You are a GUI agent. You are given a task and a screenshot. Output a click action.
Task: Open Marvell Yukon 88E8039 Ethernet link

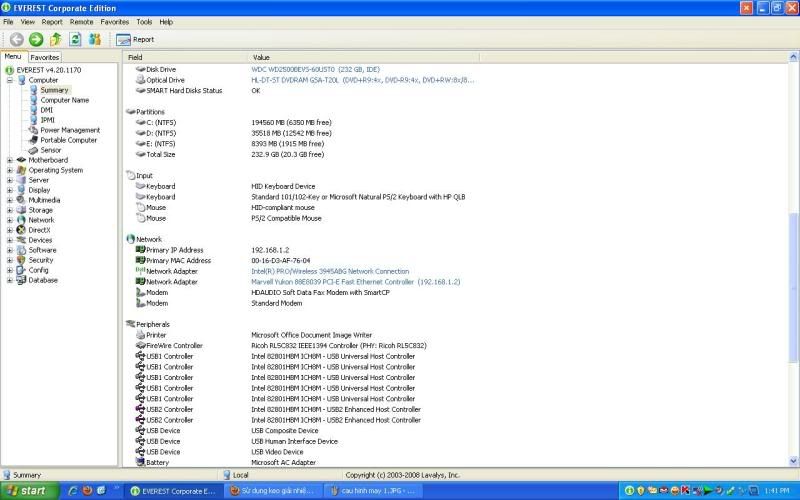tap(356, 282)
